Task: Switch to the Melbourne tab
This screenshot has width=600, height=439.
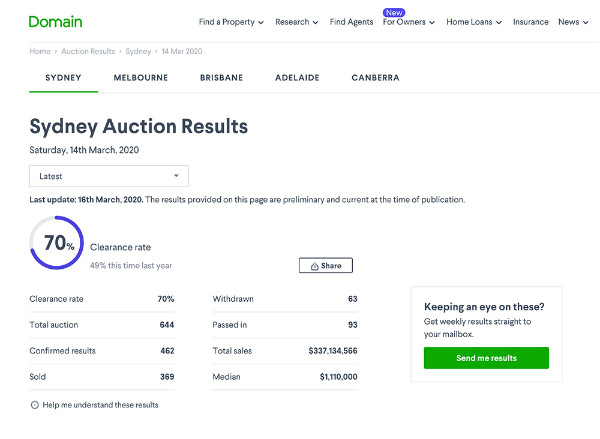Action: 140,77
